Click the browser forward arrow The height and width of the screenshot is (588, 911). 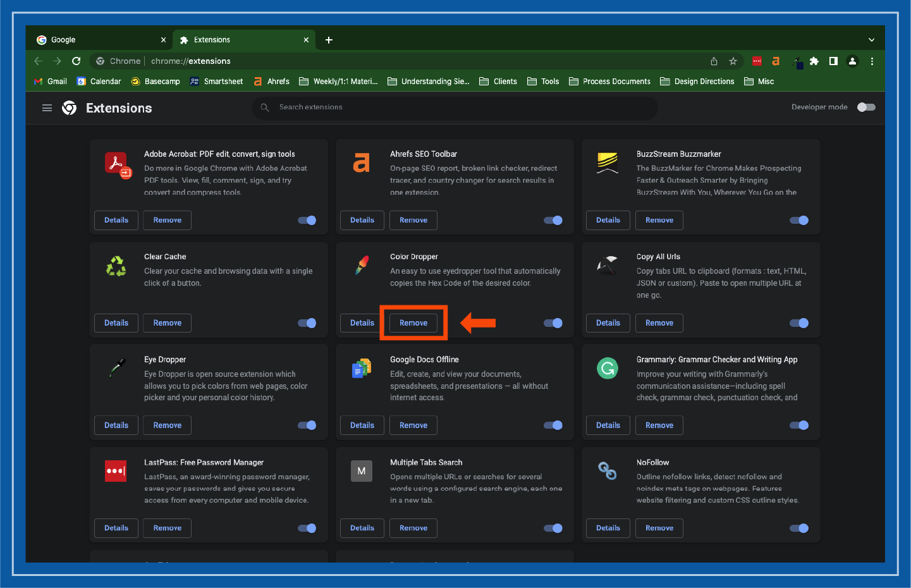pyautogui.click(x=58, y=61)
